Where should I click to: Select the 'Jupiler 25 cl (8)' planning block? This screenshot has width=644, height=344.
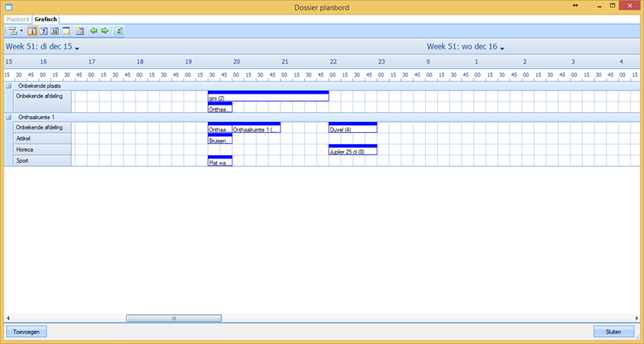pyautogui.click(x=353, y=151)
